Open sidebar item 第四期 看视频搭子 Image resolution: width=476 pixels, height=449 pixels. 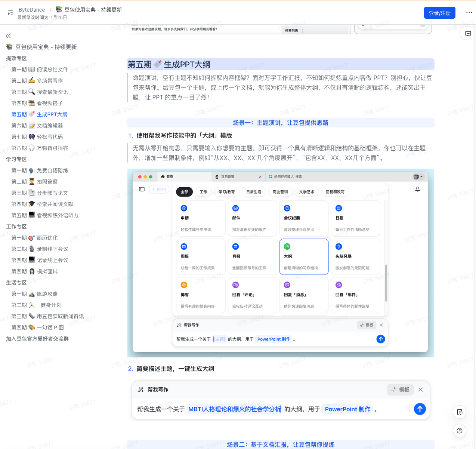[37, 103]
